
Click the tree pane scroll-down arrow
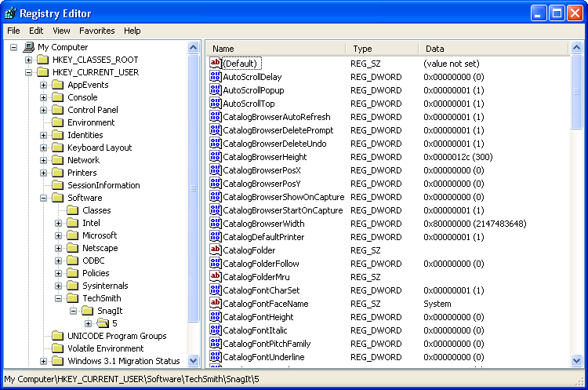[x=194, y=361]
